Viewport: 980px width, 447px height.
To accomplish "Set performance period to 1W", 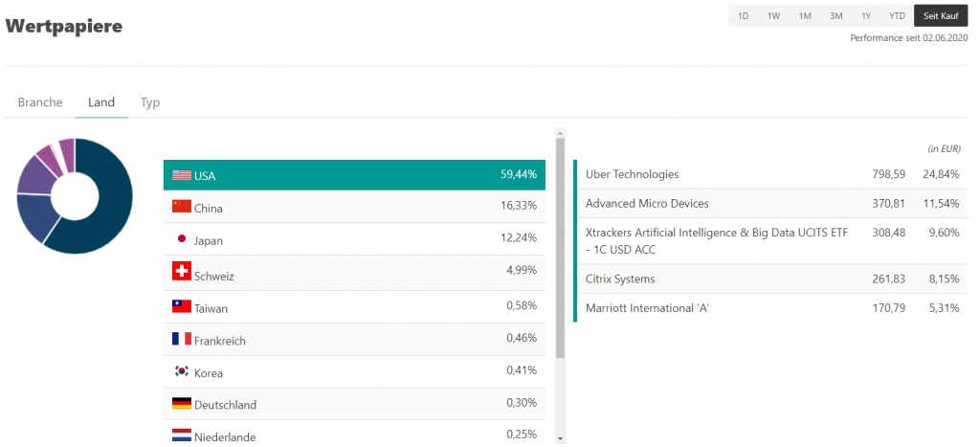I will 773,16.
